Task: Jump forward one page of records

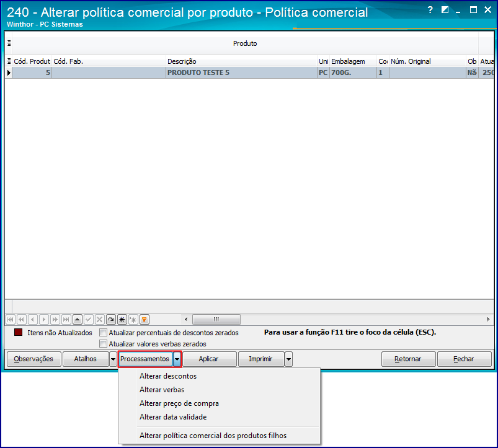Action: pyautogui.click(x=55, y=319)
